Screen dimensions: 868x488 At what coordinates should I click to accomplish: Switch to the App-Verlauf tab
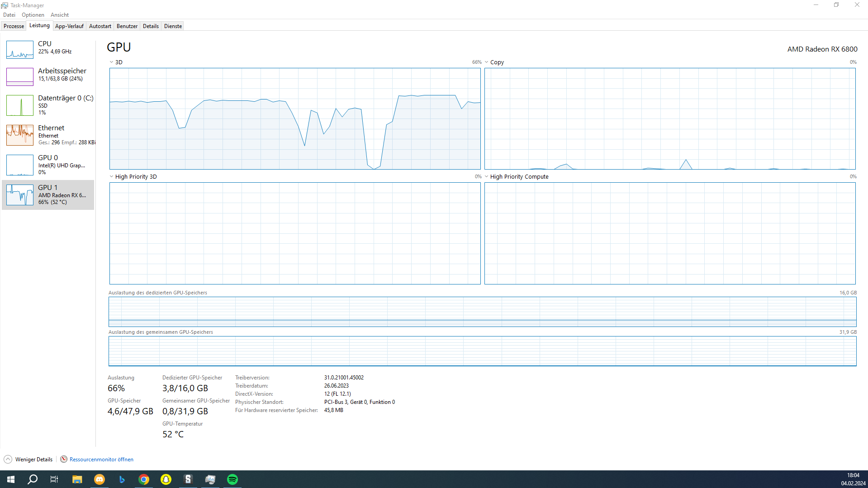(69, 26)
